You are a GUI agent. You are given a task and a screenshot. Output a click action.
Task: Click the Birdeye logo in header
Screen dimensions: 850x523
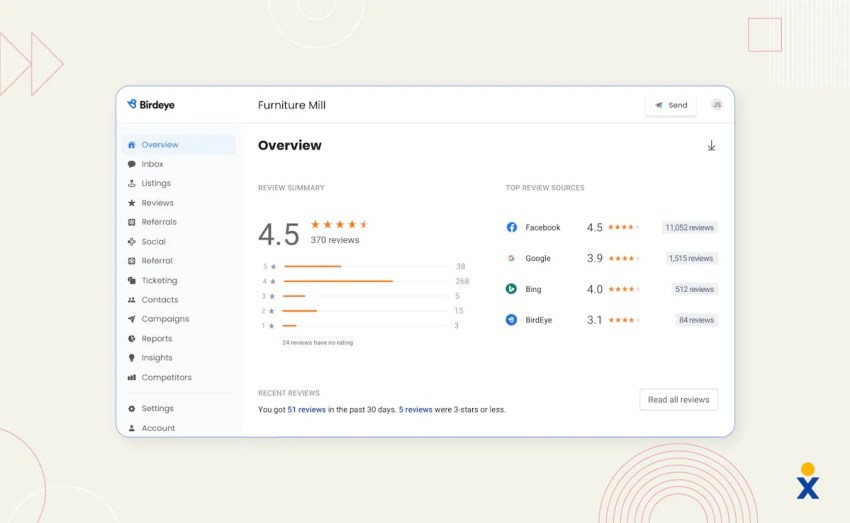[151, 105]
